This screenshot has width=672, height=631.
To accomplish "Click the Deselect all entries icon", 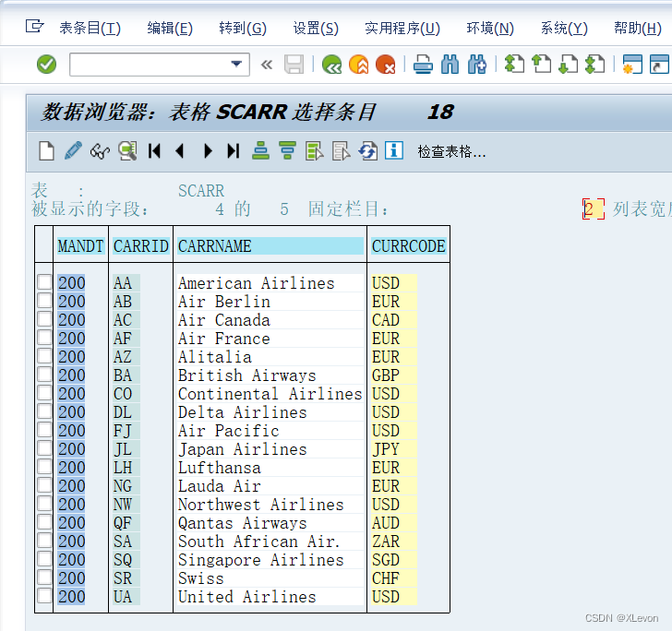I will coord(342,151).
